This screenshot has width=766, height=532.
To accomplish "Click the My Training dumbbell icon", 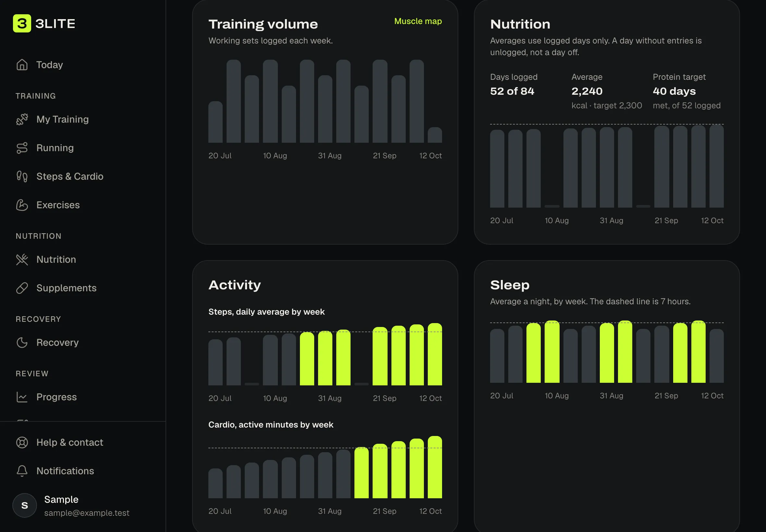I will tap(22, 119).
